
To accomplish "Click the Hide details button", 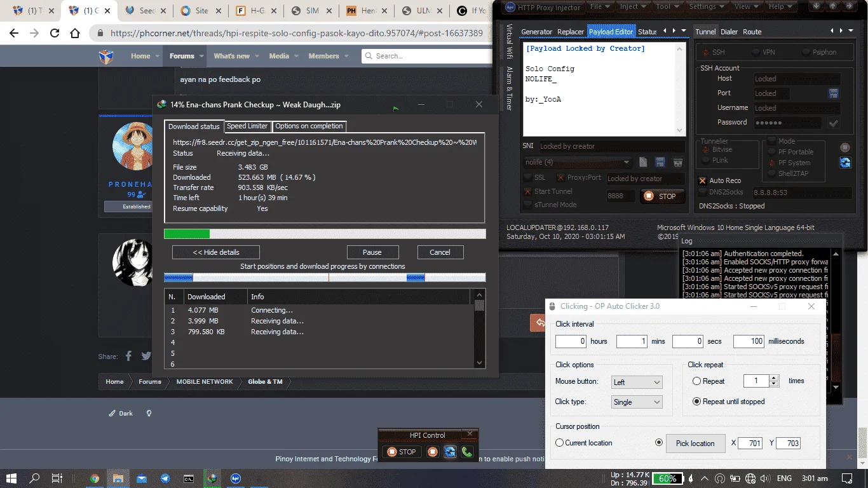I will 216,252.
